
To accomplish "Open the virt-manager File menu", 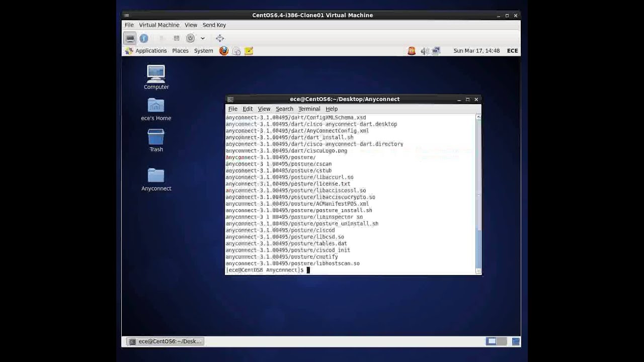I will point(129,25).
